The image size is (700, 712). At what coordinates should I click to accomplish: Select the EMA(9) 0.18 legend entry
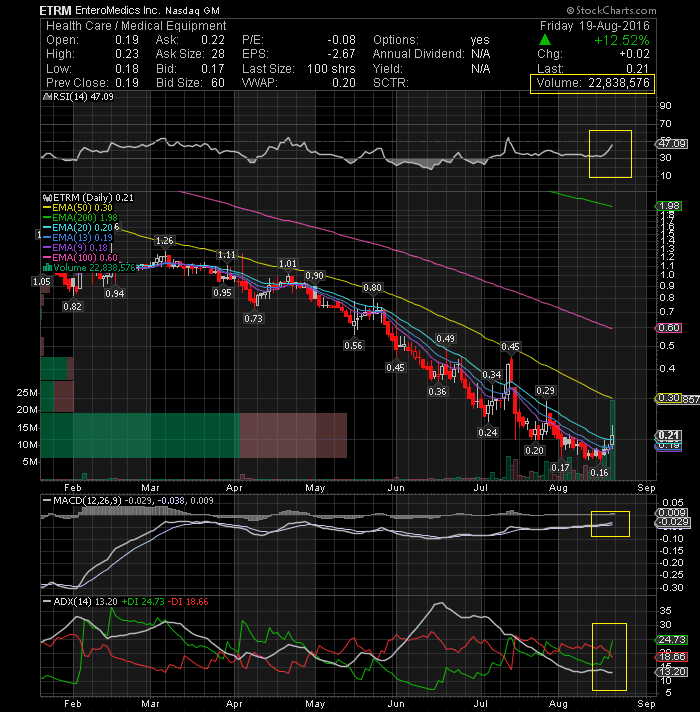tap(75, 247)
